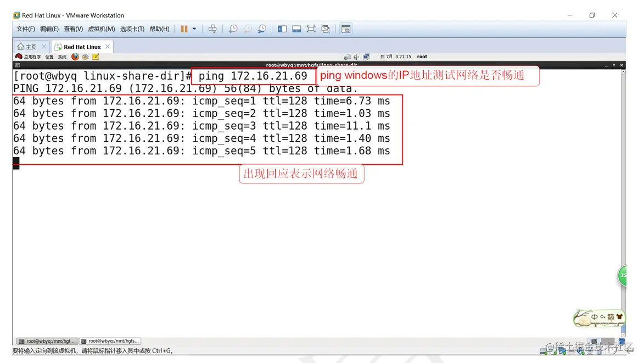Click the icmp_seq=5 time=1.68 ms line
The height and width of the screenshot is (363, 644).
(201, 150)
